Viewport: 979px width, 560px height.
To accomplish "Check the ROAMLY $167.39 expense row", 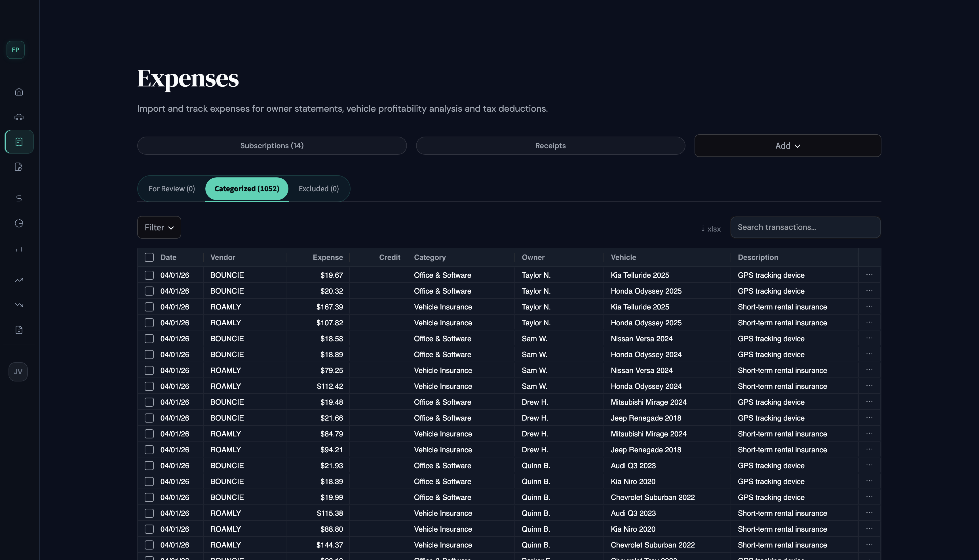I will [149, 307].
